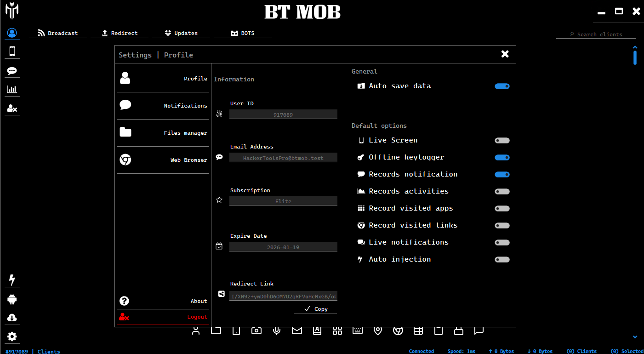Open the bar chart statistics icon in left sidebar
644x354 pixels.
pos(12,89)
